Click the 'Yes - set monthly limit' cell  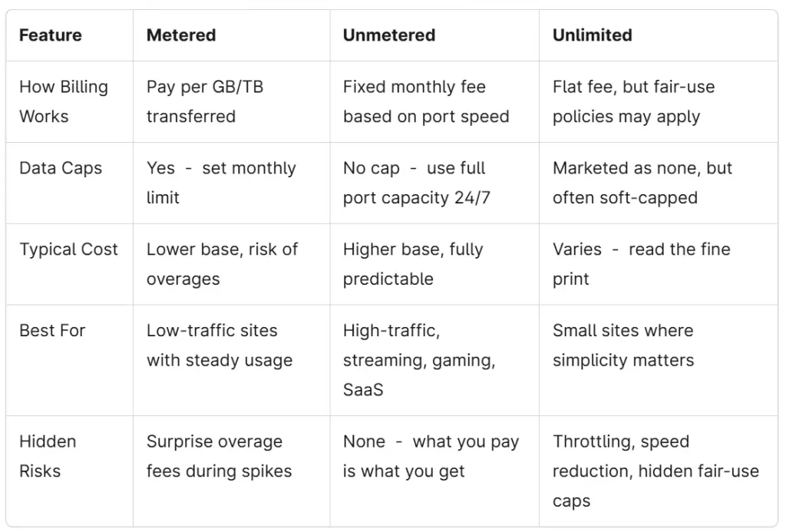tap(221, 183)
